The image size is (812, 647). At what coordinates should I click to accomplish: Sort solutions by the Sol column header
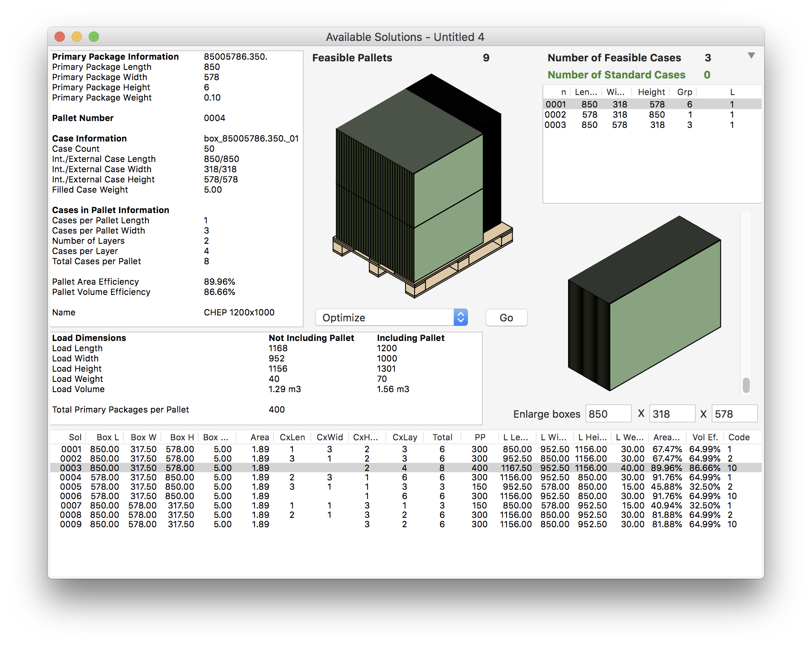(68, 437)
